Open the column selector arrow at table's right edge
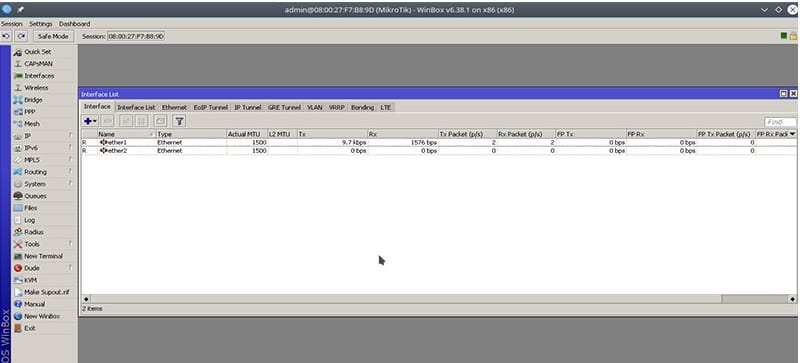This screenshot has width=800, height=363. coord(792,134)
